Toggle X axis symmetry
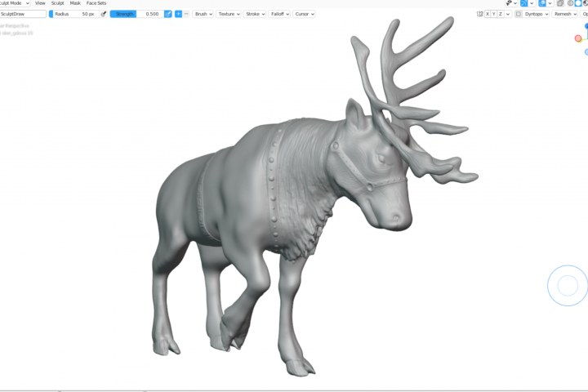 pyautogui.click(x=487, y=14)
